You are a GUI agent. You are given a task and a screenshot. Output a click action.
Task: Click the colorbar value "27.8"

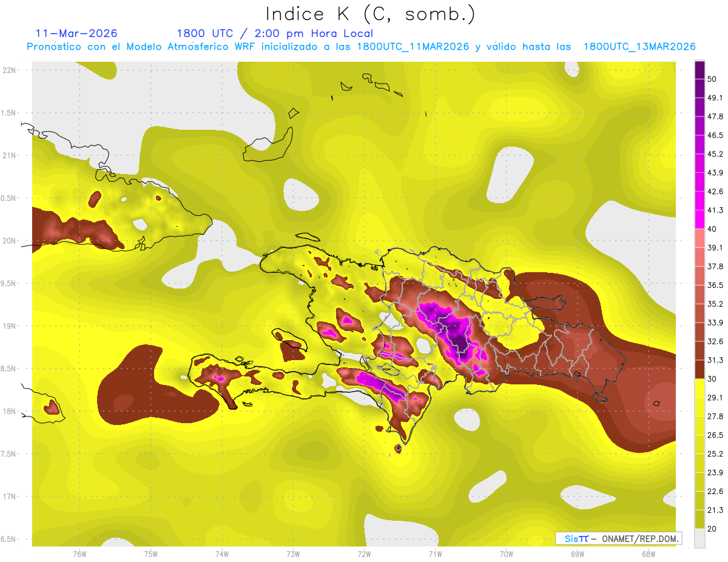[x=715, y=416]
